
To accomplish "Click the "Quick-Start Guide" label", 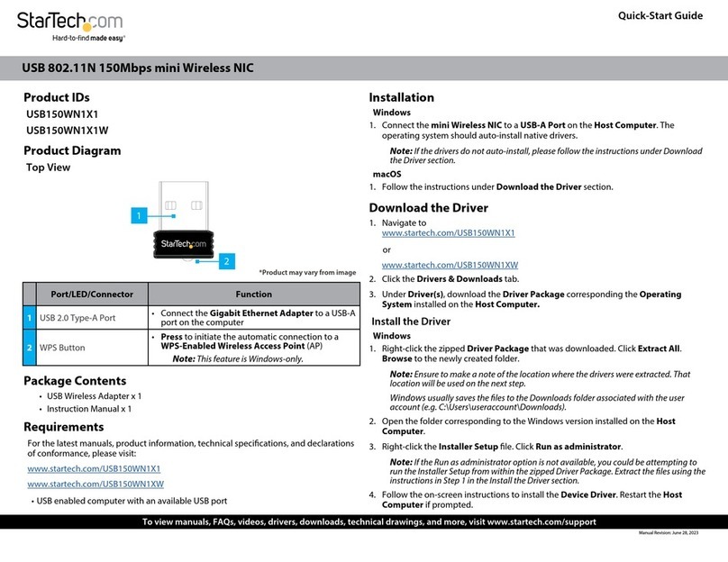I will click(x=660, y=16).
